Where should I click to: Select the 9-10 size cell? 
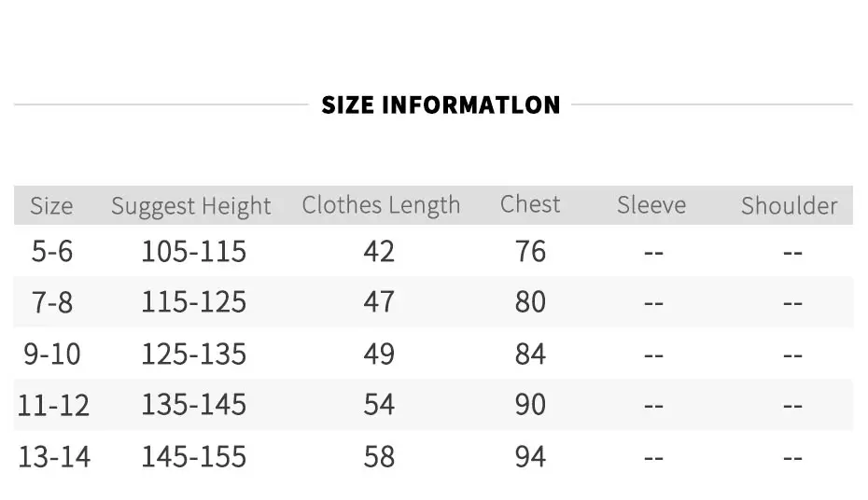(x=52, y=354)
